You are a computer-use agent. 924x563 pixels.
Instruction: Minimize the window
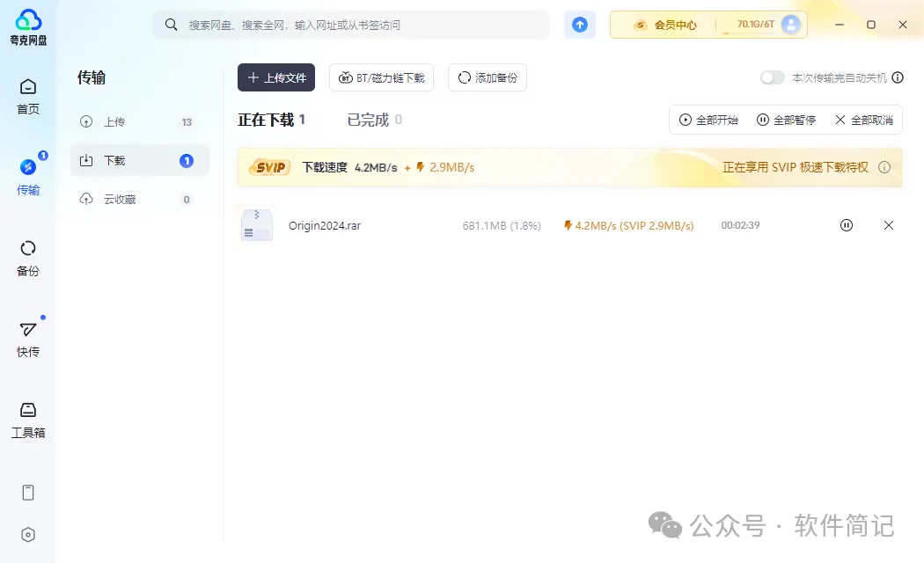(840, 25)
